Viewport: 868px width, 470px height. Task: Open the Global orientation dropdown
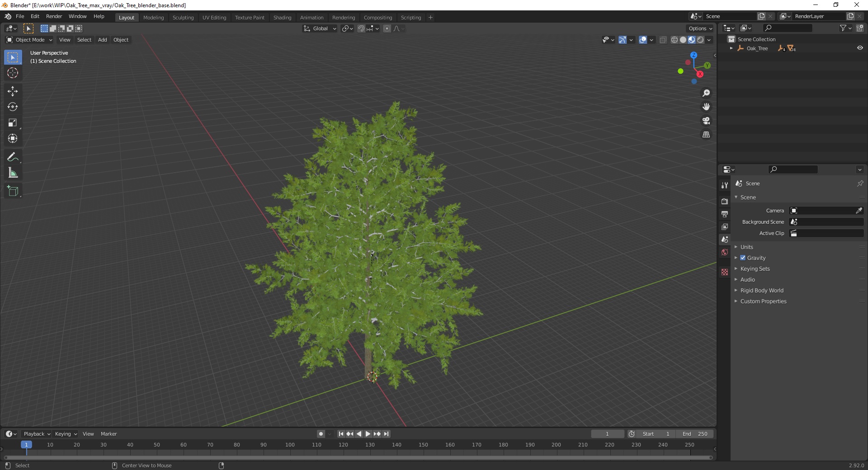point(320,28)
